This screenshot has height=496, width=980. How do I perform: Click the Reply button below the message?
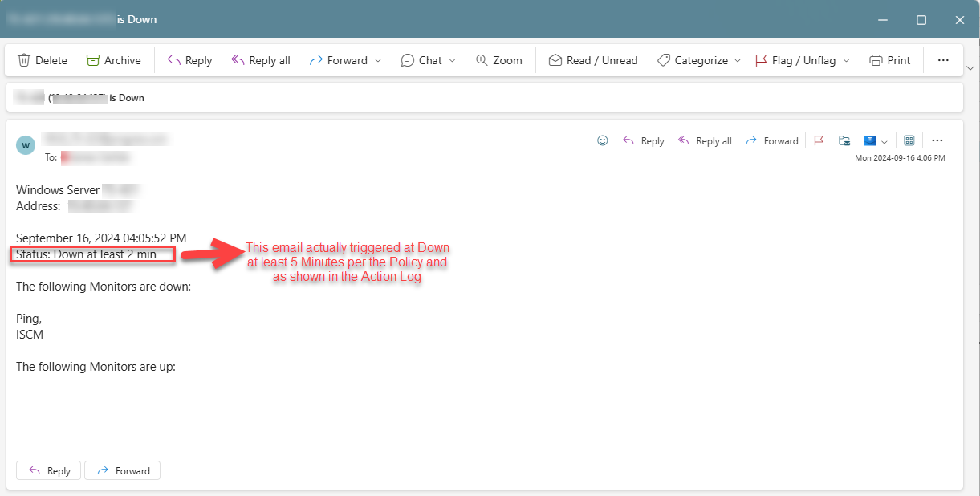(x=49, y=470)
